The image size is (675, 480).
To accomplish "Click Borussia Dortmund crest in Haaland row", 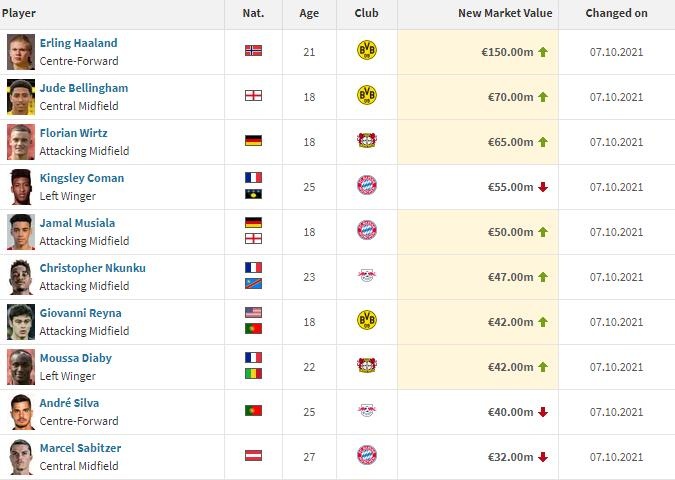I will (367, 50).
